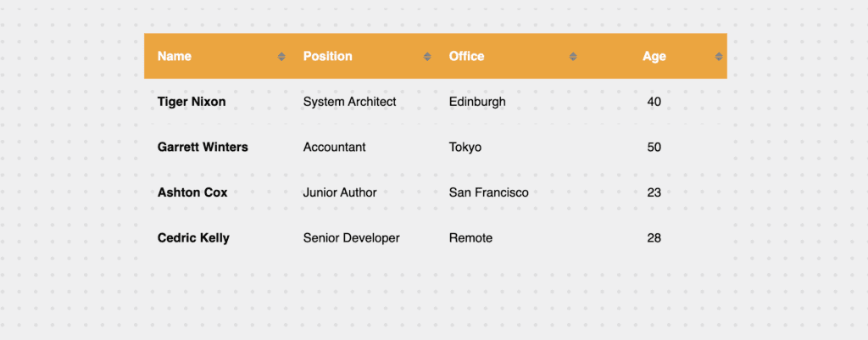The width and height of the screenshot is (868, 340).
Task: Click the Senior Developer position cell
Action: 351,238
